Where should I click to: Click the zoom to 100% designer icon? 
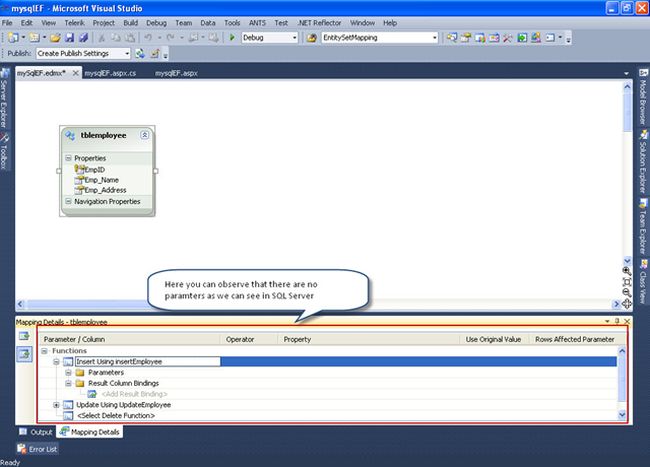pos(627,282)
